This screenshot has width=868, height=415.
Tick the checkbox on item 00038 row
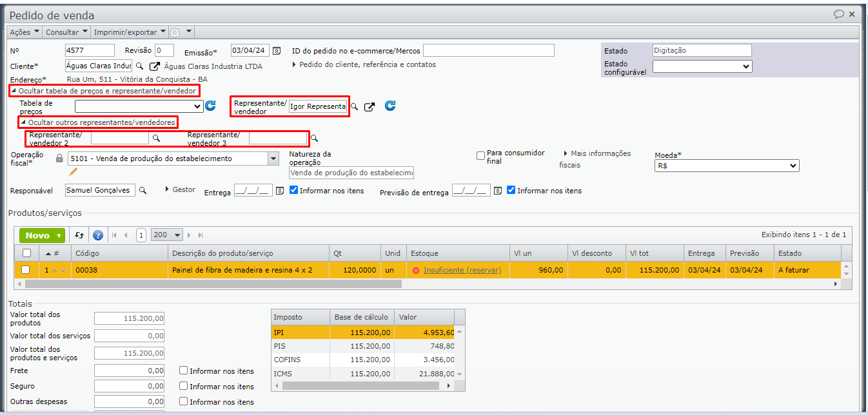pyautogui.click(x=26, y=270)
